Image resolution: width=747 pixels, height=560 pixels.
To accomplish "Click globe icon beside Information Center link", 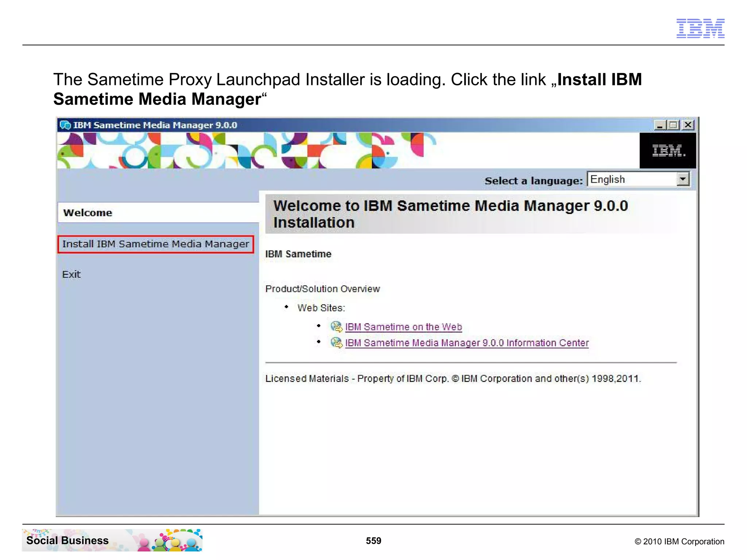I will click(336, 343).
